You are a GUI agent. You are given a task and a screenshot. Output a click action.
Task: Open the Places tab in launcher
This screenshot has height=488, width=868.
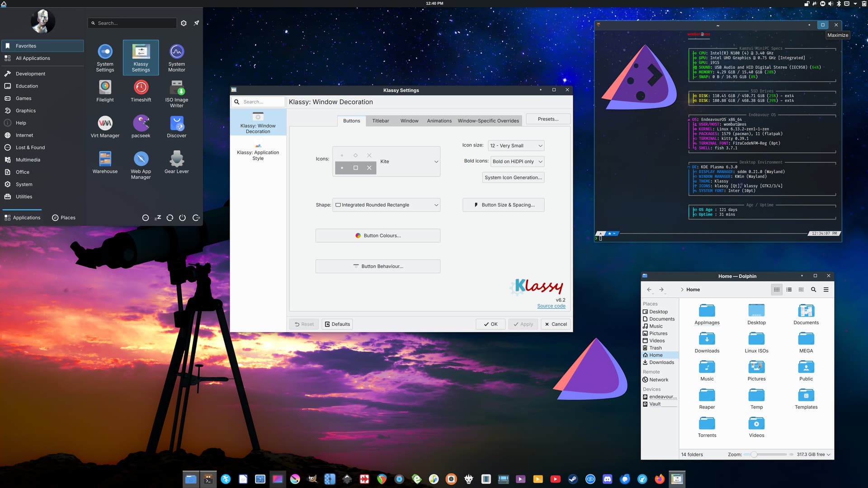64,218
